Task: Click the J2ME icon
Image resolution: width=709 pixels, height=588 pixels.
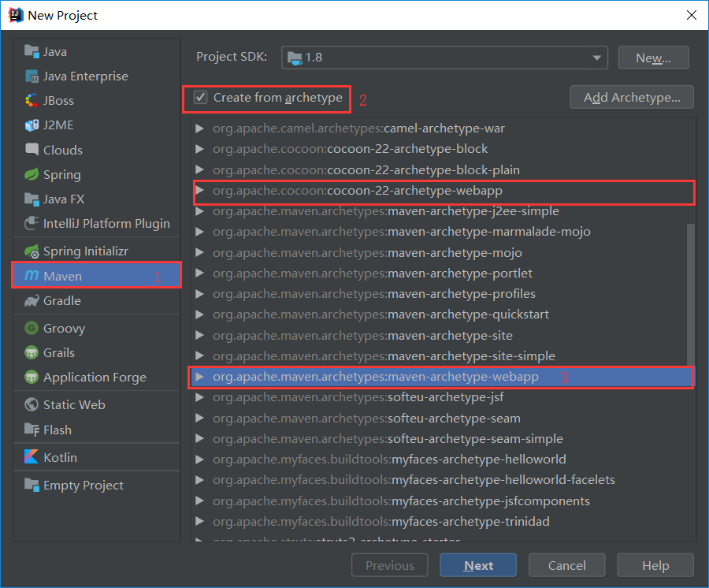Action: (32, 125)
